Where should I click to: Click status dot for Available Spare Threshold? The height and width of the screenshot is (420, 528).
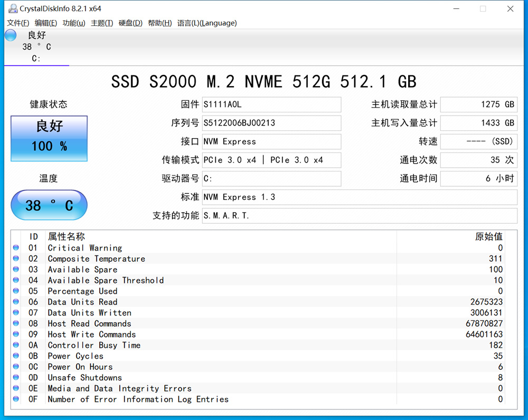(16, 280)
